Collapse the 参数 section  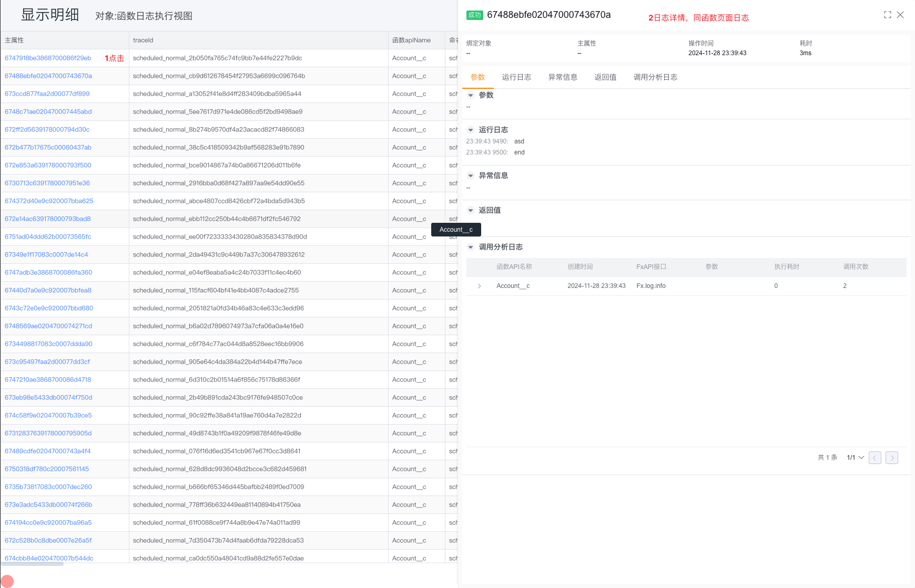tap(471, 96)
